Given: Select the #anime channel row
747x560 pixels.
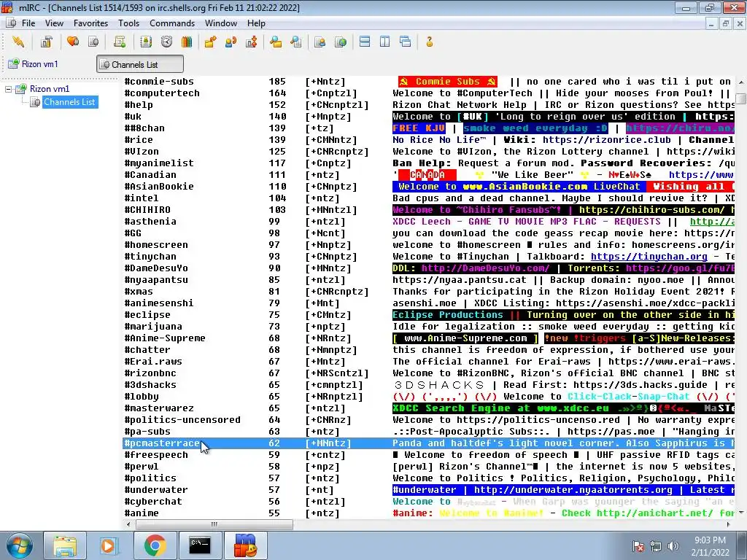Looking at the screenshot, I should tap(427, 513).
